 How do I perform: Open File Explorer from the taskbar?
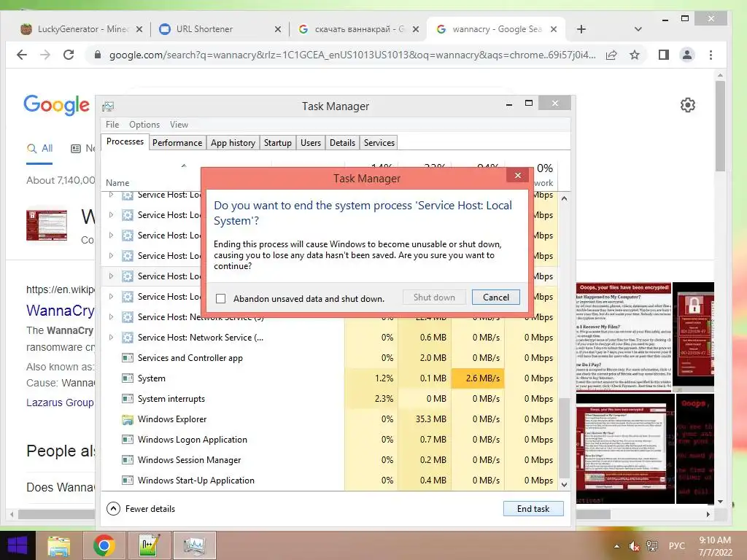coord(58,545)
